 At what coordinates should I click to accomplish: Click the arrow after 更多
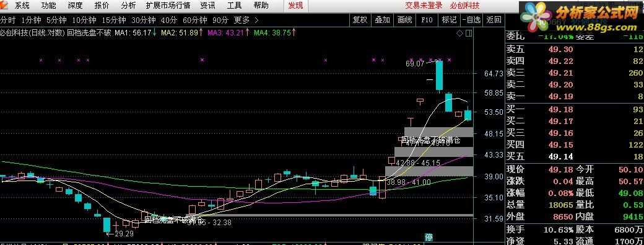[257, 20]
